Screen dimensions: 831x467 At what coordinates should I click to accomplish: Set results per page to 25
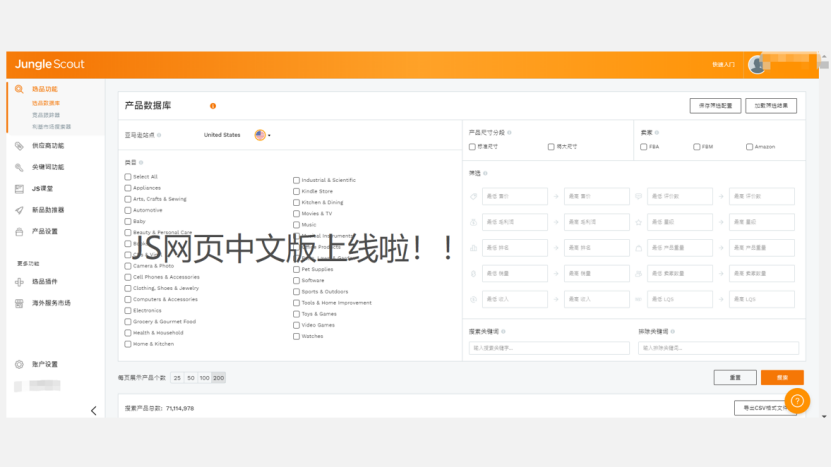tap(177, 378)
